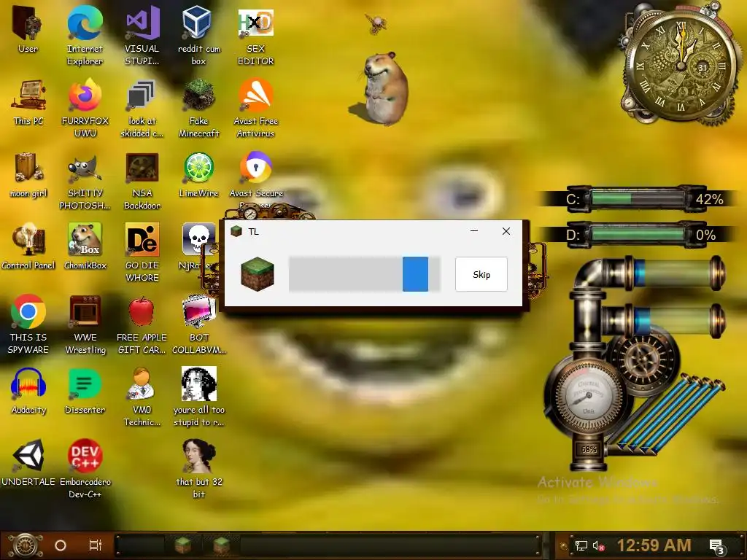Launch ChomikBox from the desktop
This screenshot has width=747, height=560.
85,246
